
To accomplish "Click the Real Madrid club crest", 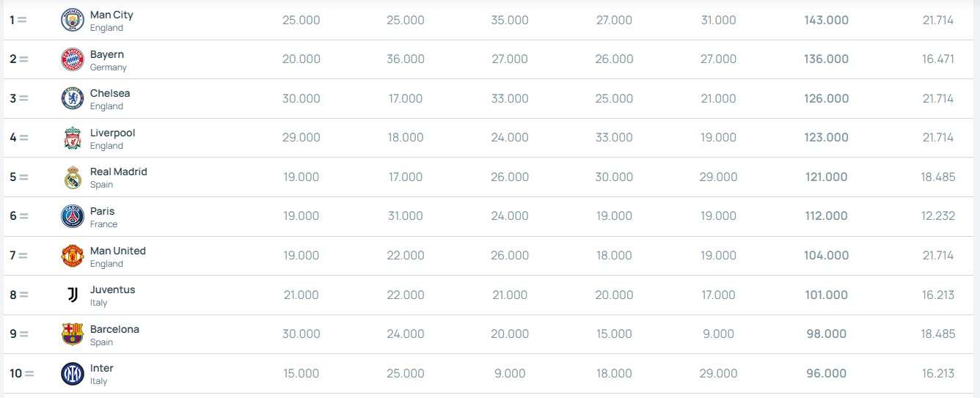I will (72, 177).
